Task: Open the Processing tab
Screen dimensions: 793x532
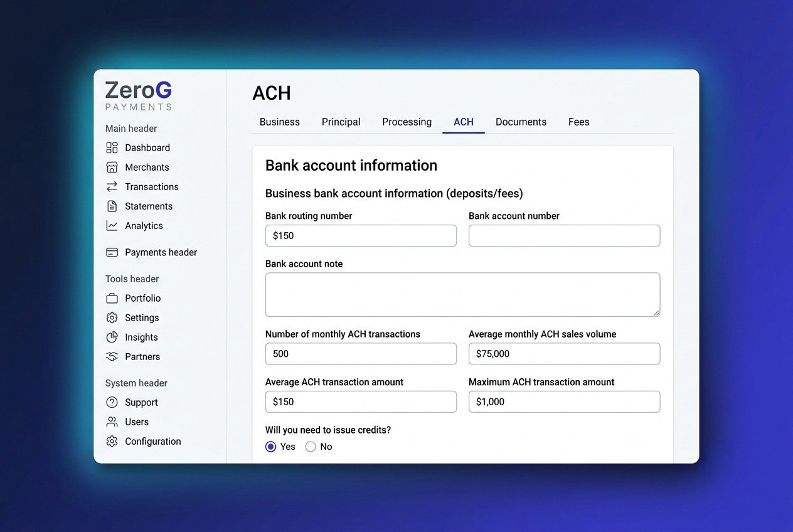Action: point(407,122)
